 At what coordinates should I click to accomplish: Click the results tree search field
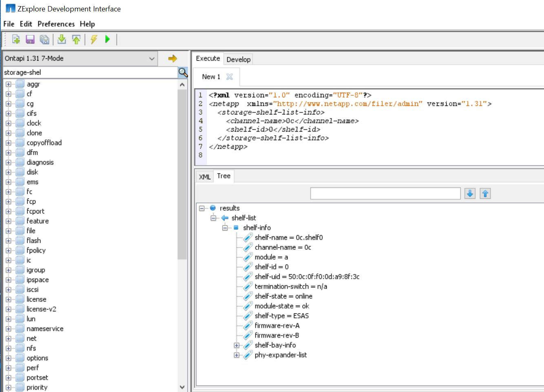pos(385,194)
